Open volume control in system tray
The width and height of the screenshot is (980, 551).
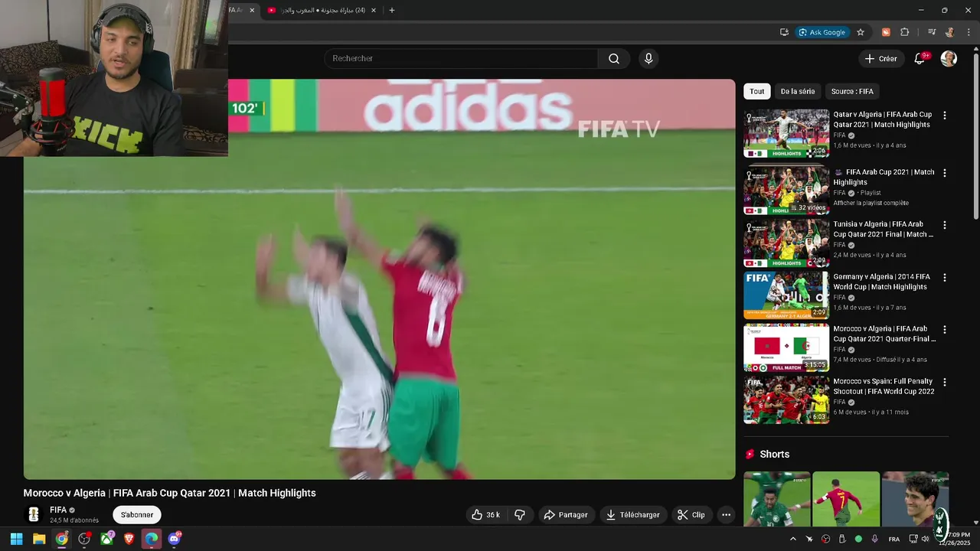[925, 539]
